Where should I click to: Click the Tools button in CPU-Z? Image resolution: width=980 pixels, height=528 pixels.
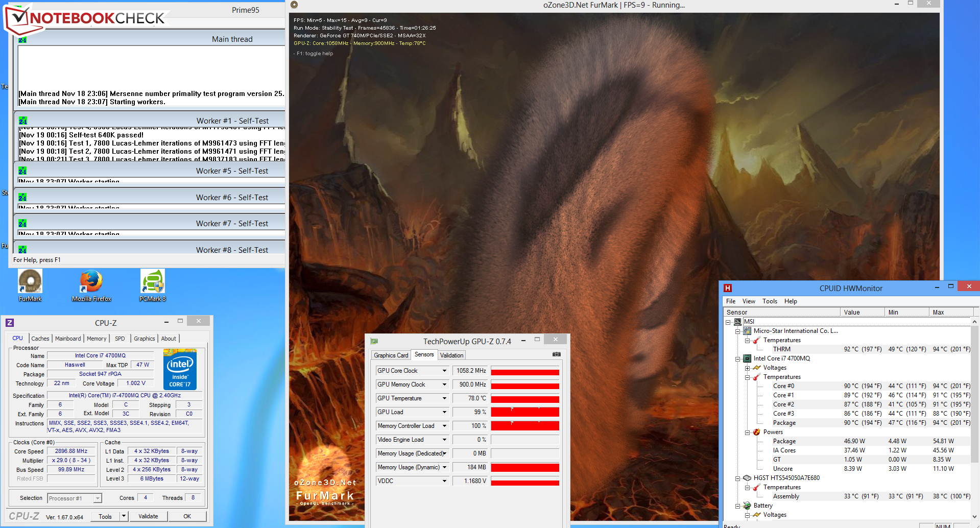point(105,516)
